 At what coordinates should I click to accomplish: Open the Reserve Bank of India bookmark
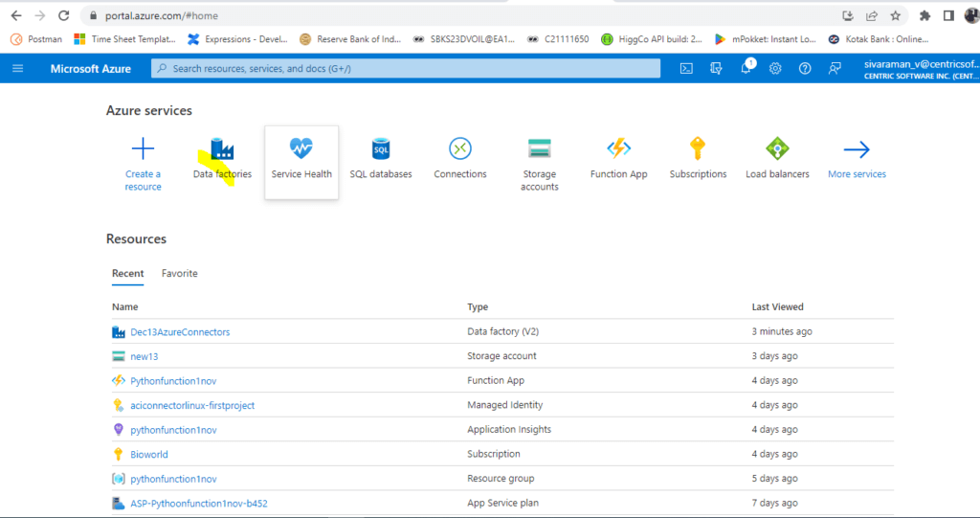click(350, 39)
